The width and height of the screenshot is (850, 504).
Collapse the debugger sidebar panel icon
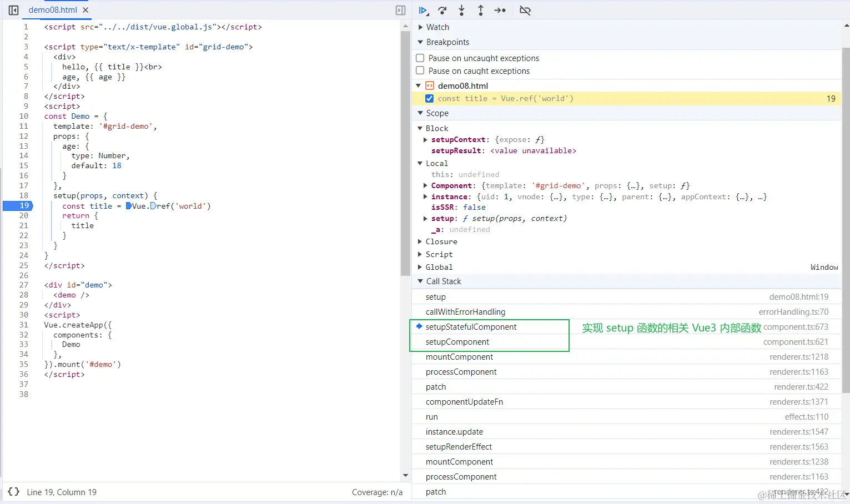pos(400,10)
